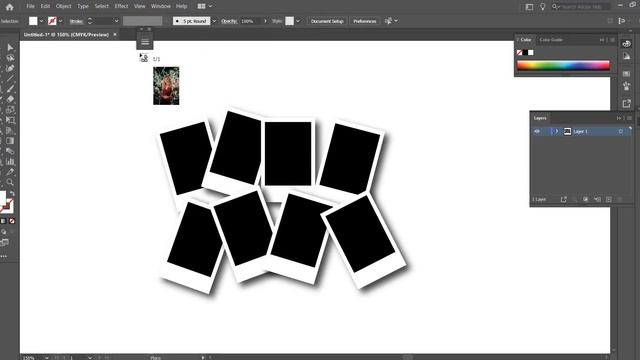
Task: Select the Line Segment tool
Action: [x=10, y=78]
